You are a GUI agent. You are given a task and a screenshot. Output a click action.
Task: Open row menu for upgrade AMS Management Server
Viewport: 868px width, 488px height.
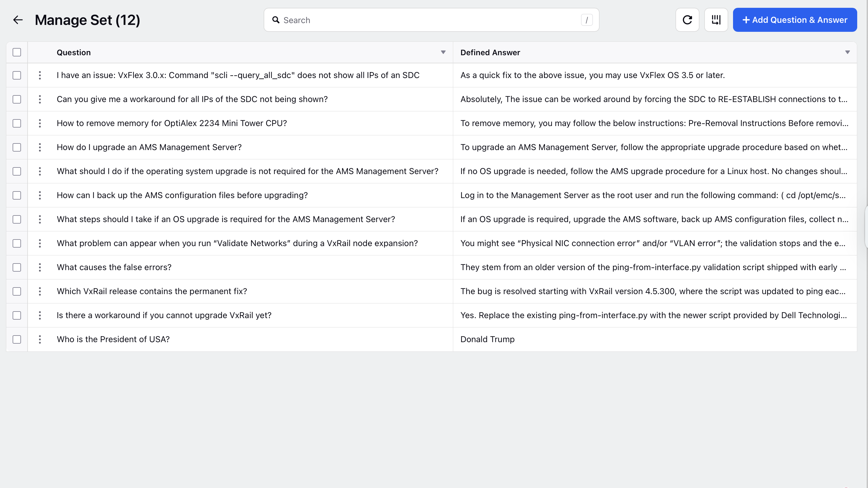point(40,147)
